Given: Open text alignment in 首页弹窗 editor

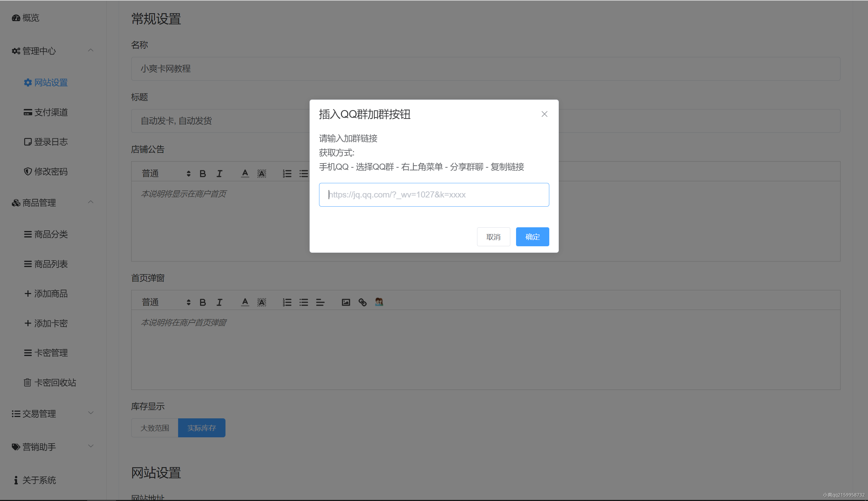Looking at the screenshot, I should (320, 302).
